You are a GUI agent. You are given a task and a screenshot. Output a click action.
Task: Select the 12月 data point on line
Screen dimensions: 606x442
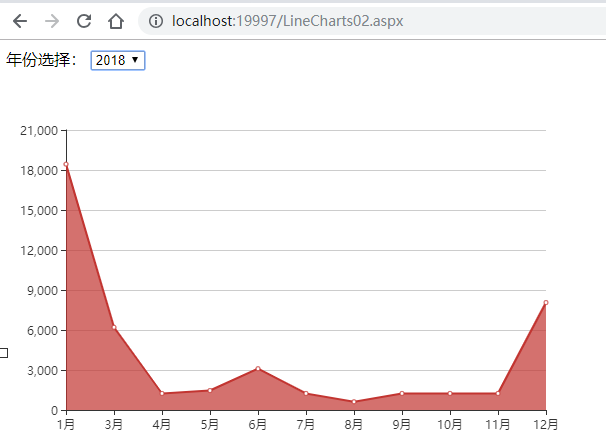(545, 302)
